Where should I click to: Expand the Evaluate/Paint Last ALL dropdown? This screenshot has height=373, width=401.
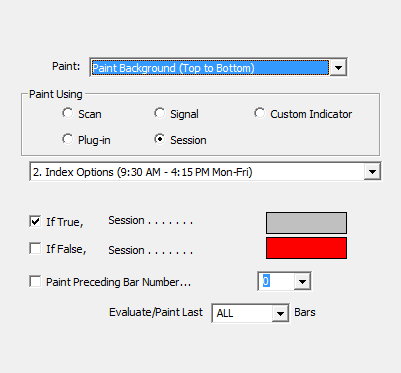pyautogui.click(x=280, y=313)
